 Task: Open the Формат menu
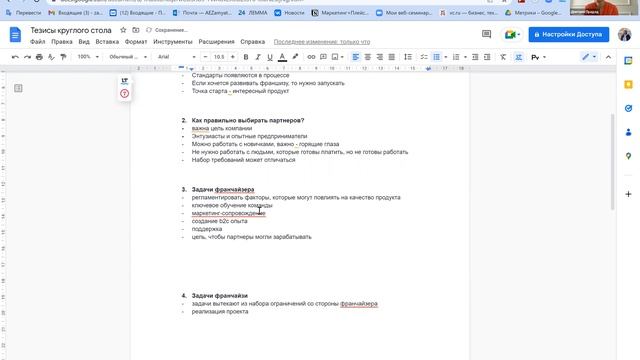tap(136, 42)
